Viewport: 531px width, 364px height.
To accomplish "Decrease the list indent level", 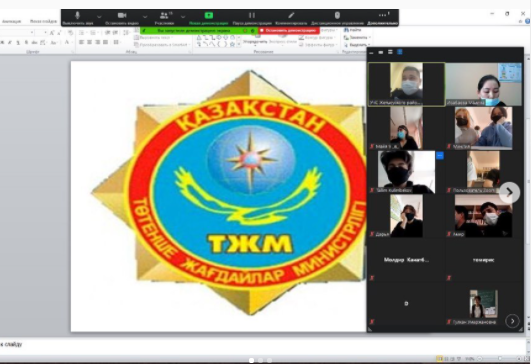I will pyautogui.click(x=108, y=33).
